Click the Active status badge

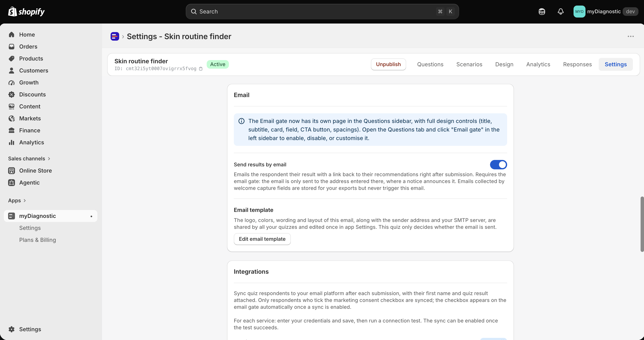pos(218,64)
